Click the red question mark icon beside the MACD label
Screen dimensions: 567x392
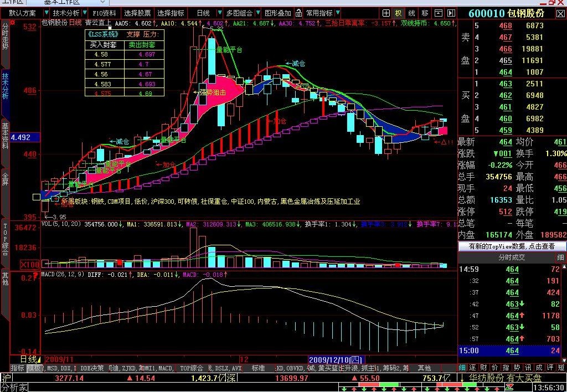35,276
